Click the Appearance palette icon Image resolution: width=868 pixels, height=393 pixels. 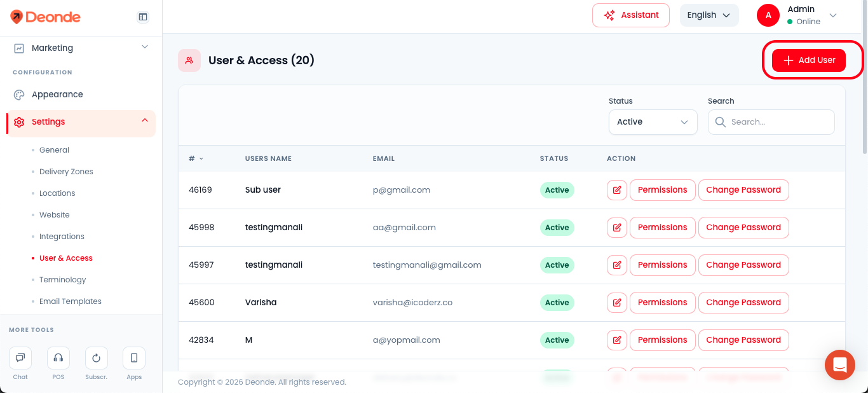[x=19, y=94]
